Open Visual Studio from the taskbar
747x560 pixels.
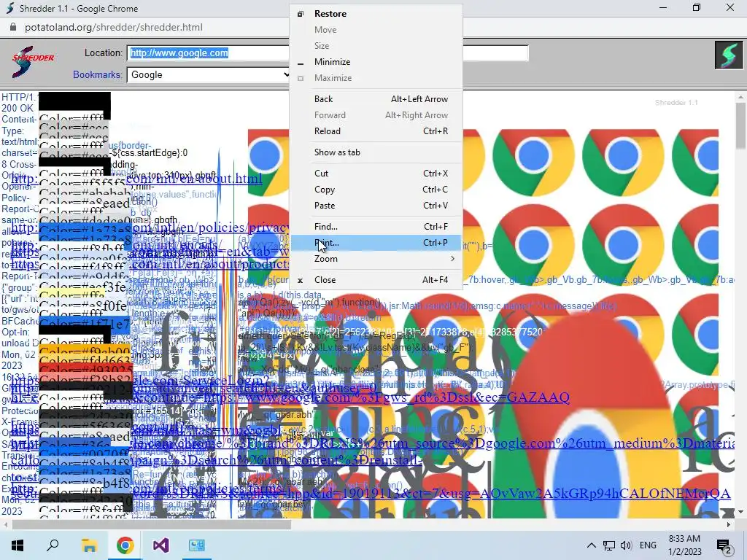[x=161, y=545]
